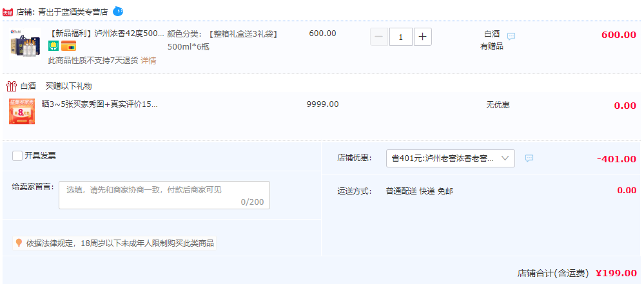The image size is (644, 284).
Task: Click 详情 link for return policy
Action: coord(149,61)
